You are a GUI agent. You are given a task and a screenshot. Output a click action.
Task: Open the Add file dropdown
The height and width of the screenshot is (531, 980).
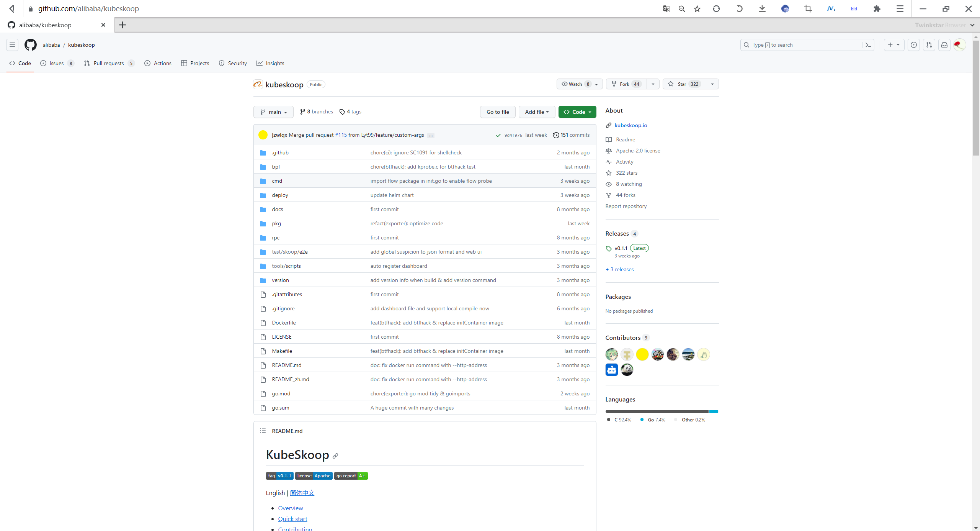[537, 112]
